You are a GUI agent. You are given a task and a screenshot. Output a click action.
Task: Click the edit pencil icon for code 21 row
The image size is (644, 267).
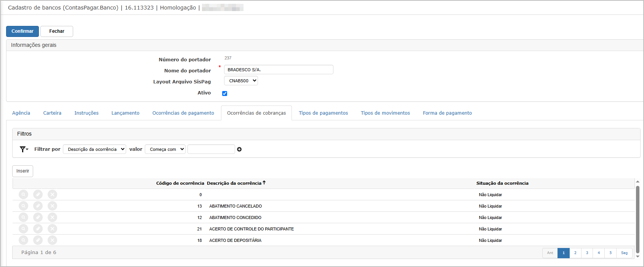tap(38, 229)
